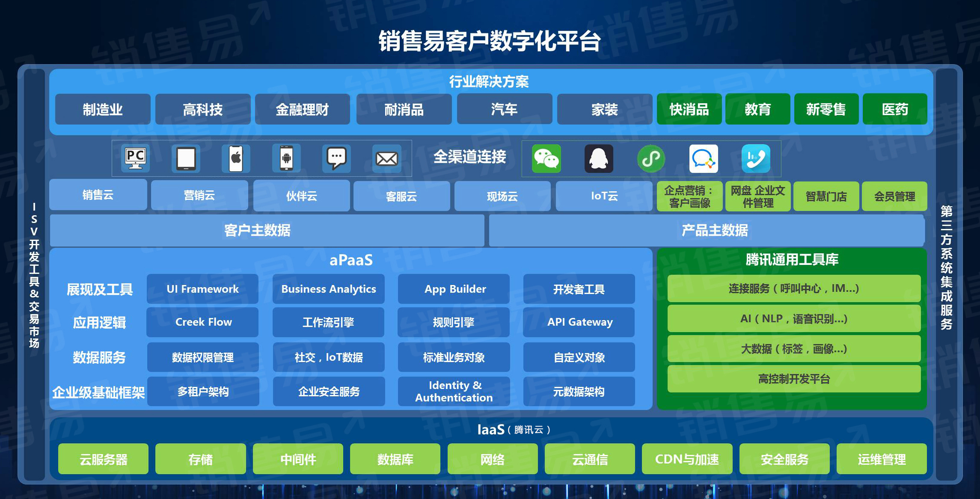
Task: Click the blue phone call icon
Action: tap(756, 159)
